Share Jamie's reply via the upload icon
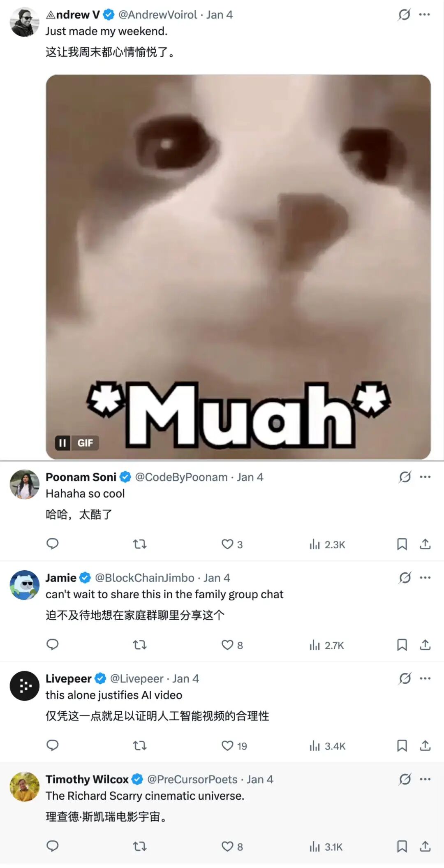 pyautogui.click(x=425, y=645)
